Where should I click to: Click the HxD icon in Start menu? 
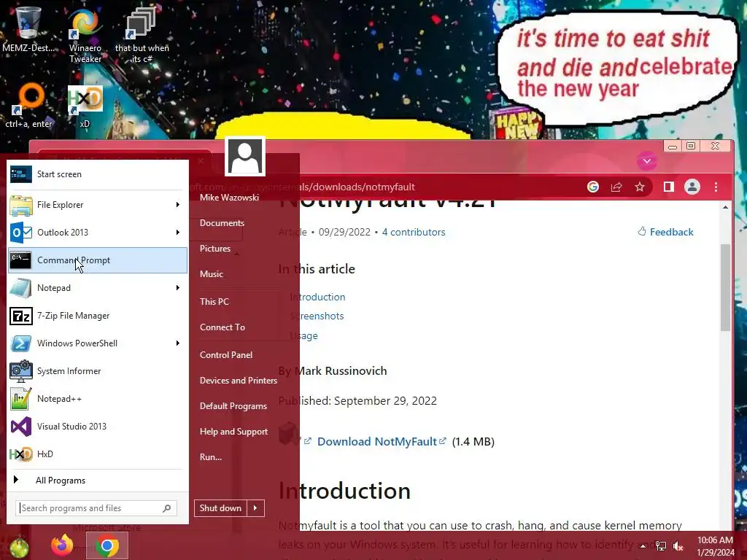(x=21, y=454)
